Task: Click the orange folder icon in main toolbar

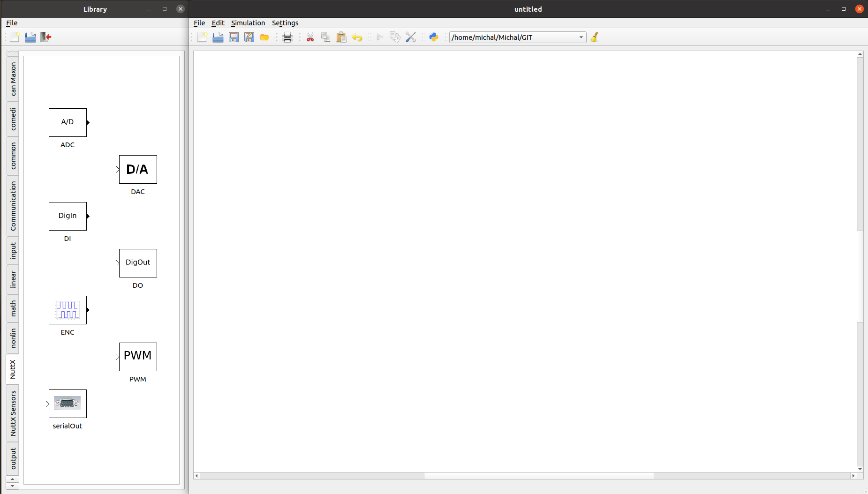Action: coord(264,37)
